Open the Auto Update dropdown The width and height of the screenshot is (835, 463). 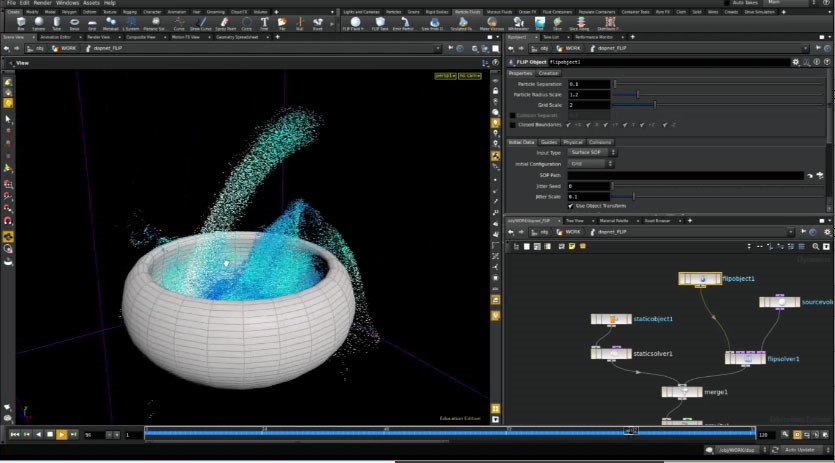click(802, 450)
